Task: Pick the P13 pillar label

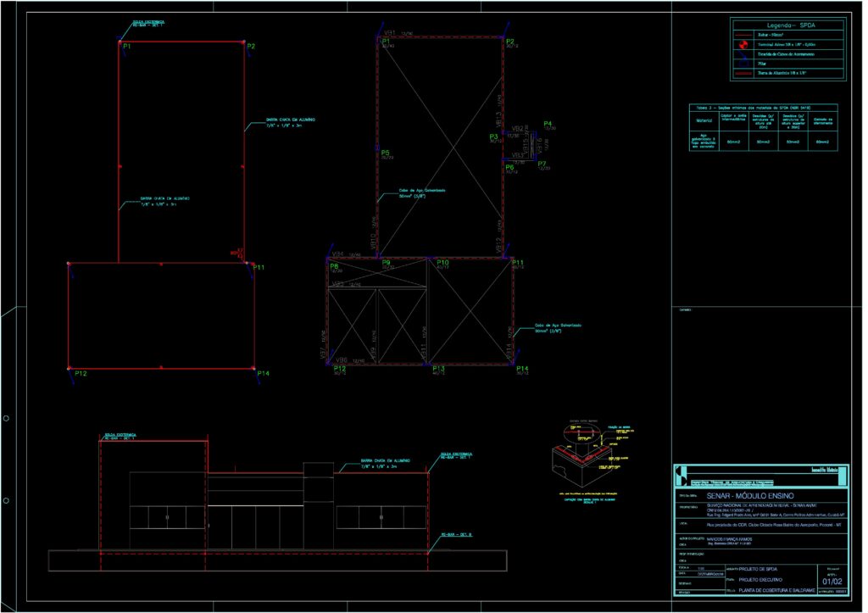Action: [x=438, y=369]
